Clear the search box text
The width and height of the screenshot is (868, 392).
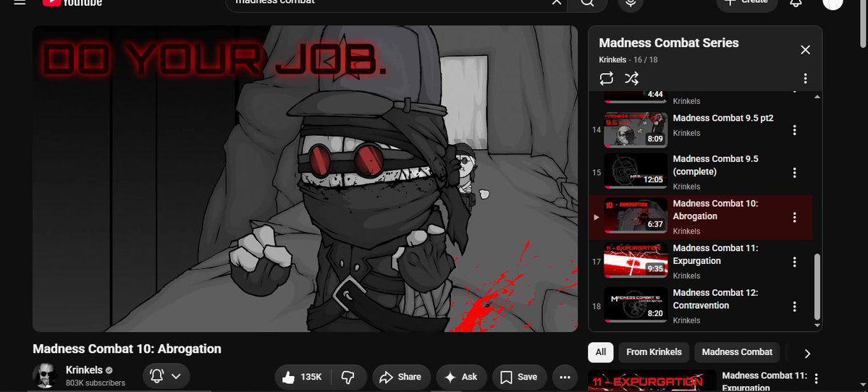(x=556, y=2)
